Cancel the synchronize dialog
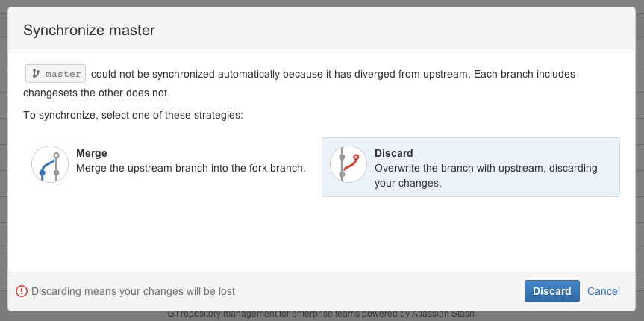This screenshot has height=321, width=644. pos(604,291)
